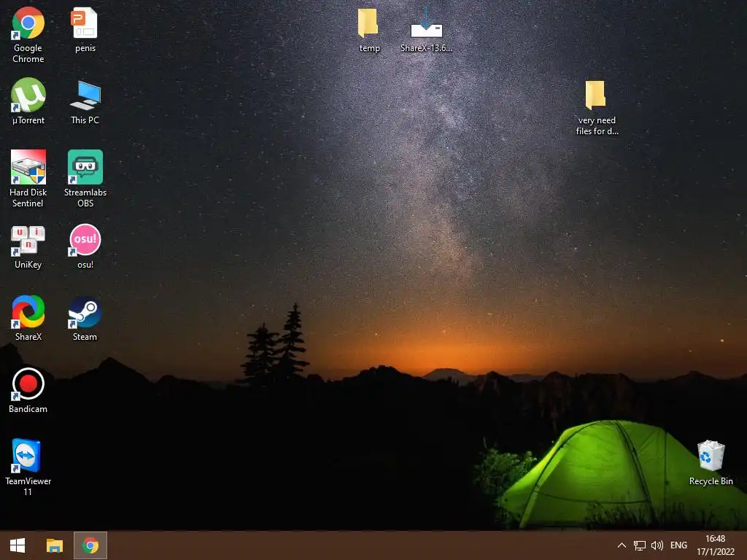Select the temp folder
This screenshot has height=560, width=747.
pos(369,31)
